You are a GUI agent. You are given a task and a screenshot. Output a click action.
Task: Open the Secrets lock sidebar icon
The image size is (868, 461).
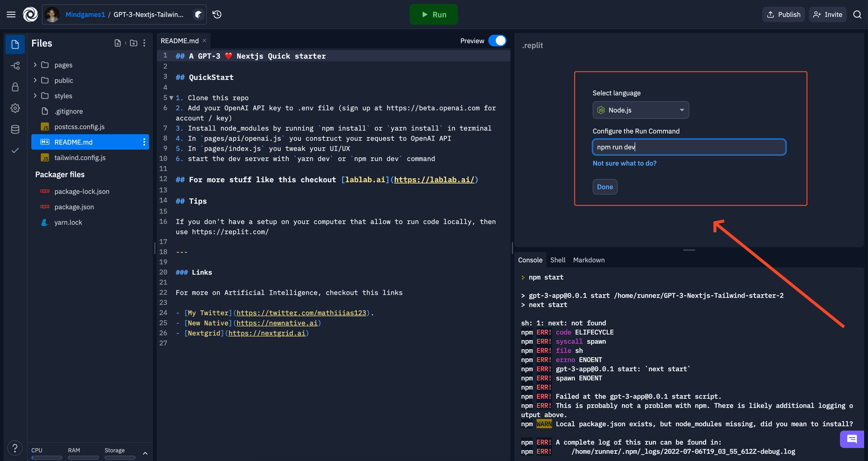15,87
